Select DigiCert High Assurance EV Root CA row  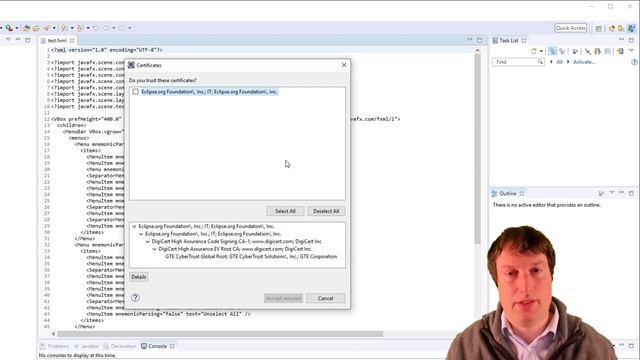(x=235, y=249)
